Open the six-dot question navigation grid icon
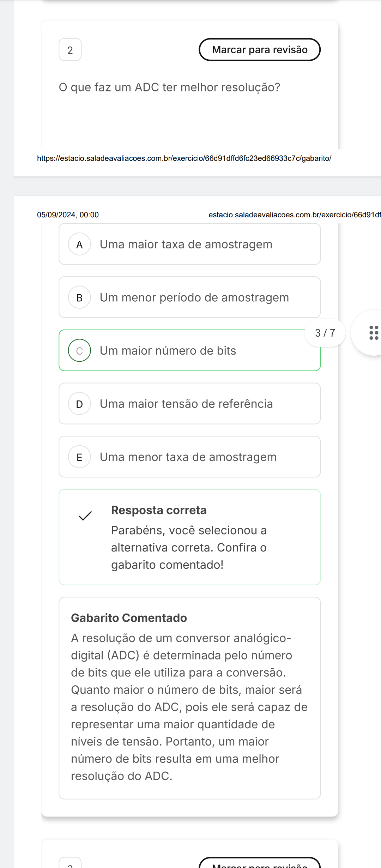 374,333
